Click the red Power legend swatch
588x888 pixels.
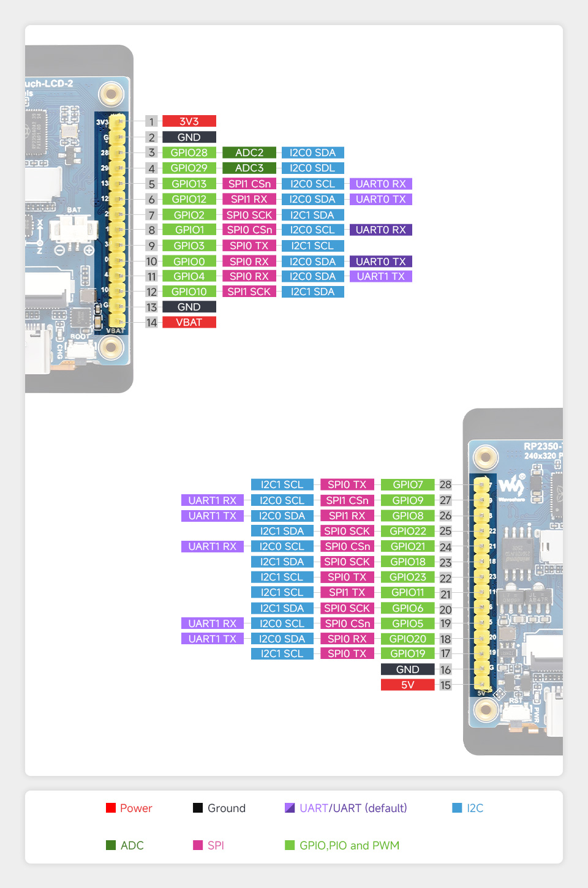[x=111, y=808]
